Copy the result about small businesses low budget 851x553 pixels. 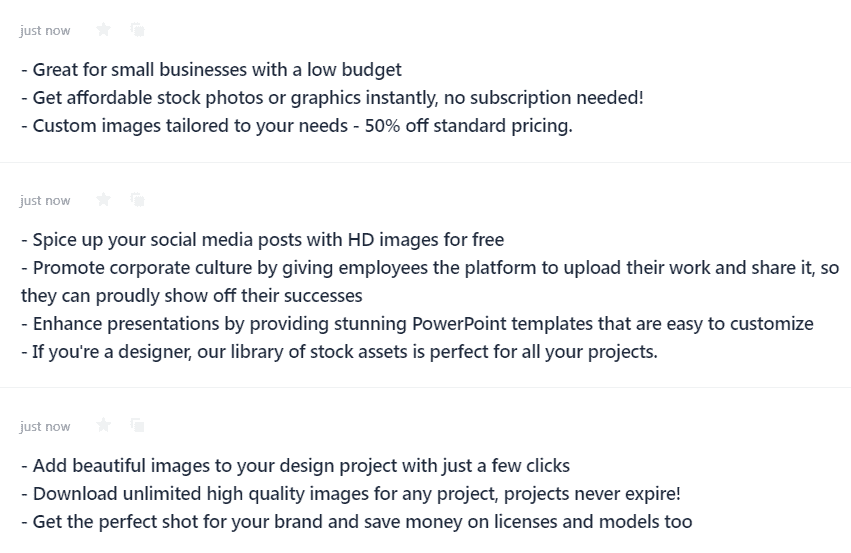click(x=138, y=29)
